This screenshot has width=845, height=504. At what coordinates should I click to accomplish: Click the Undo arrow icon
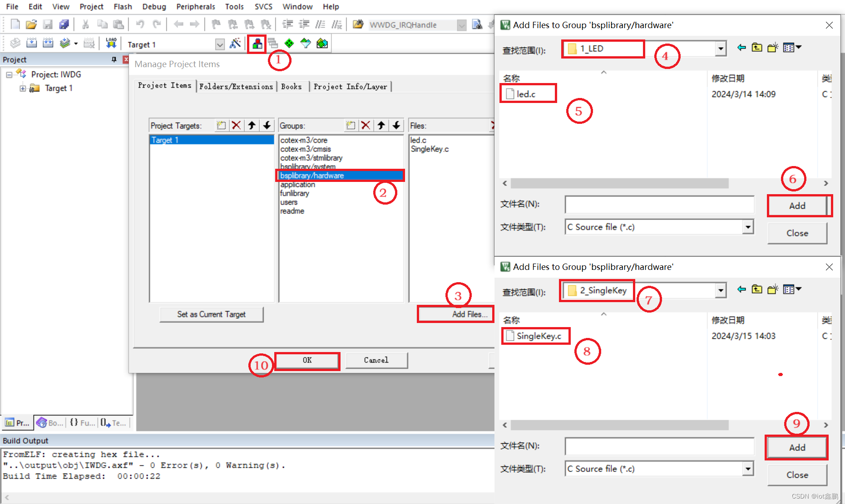pyautogui.click(x=140, y=24)
